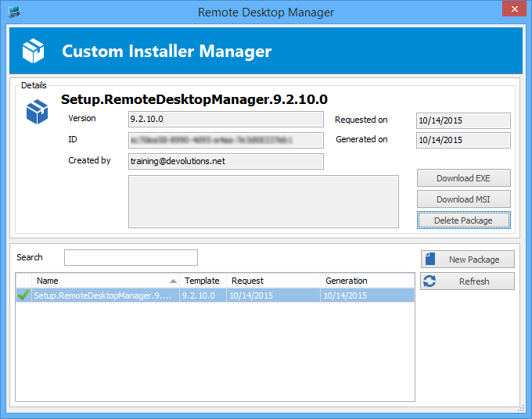The height and width of the screenshot is (419, 532).
Task: Sort list by Request column
Action: (273, 281)
